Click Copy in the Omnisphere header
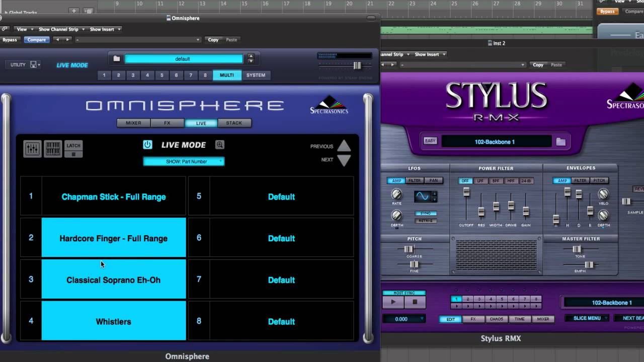644x362 pixels. click(x=213, y=40)
